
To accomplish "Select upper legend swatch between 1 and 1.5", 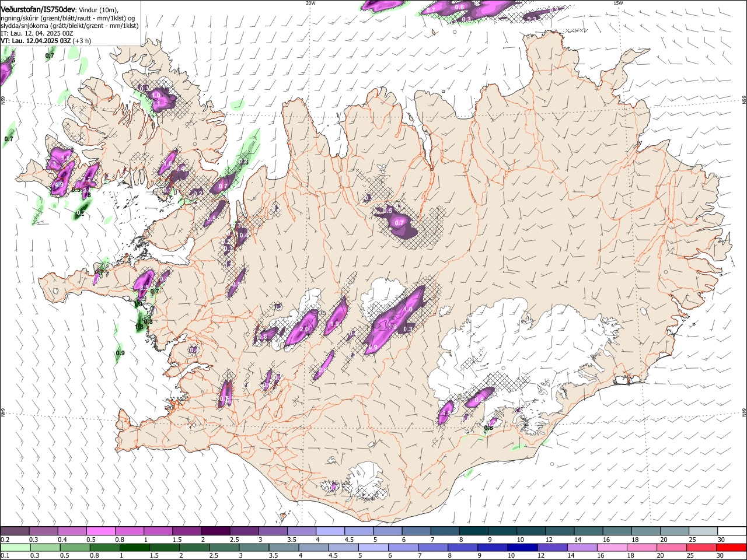I will click(158, 531).
